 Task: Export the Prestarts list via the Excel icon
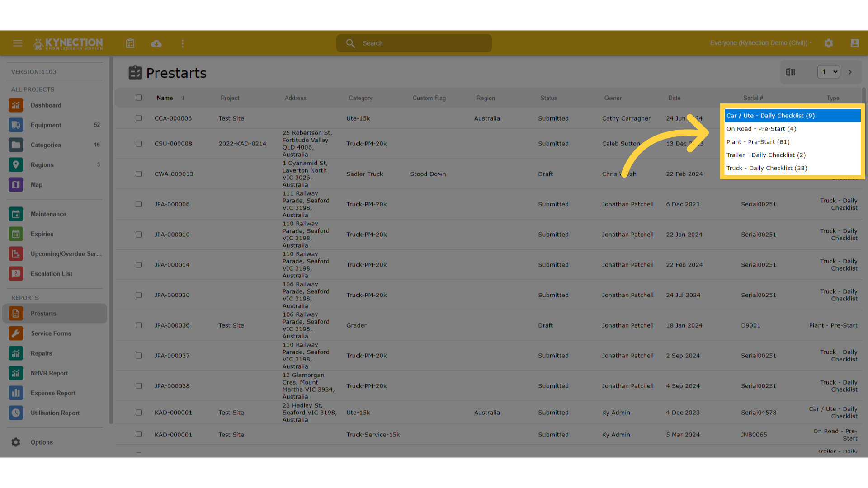click(x=790, y=71)
